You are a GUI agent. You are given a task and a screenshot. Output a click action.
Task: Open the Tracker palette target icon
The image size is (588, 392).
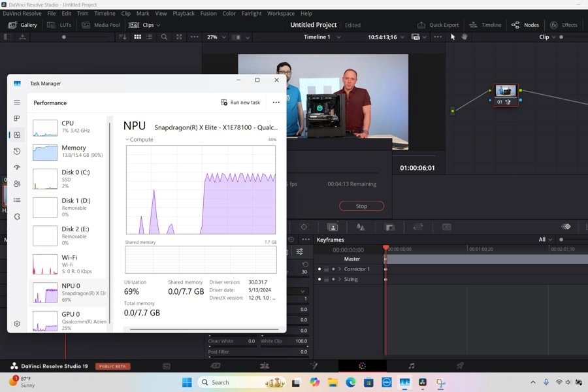[304, 227]
